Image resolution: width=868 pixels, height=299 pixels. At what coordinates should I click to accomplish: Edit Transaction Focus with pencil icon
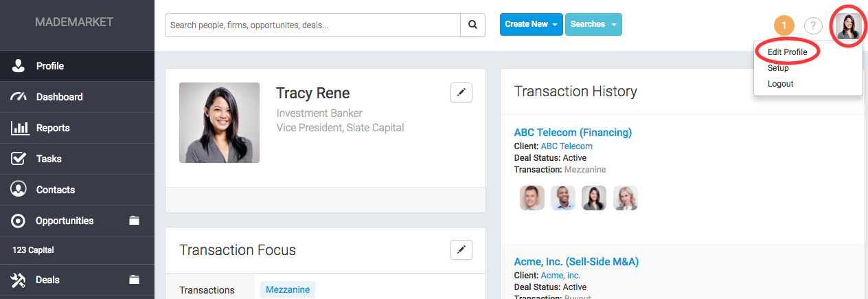point(461,250)
